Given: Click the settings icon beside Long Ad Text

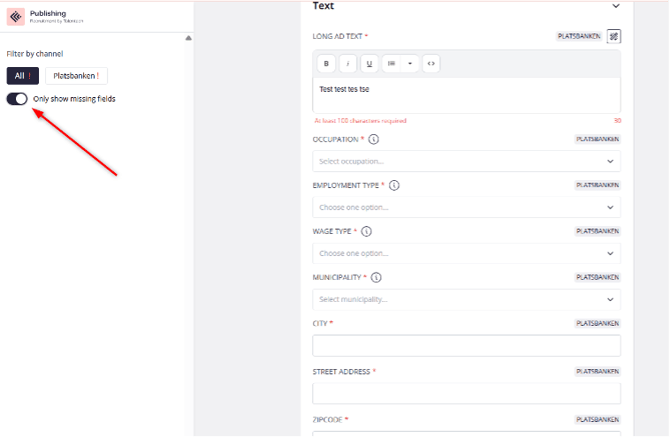Looking at the screenshot, I should pos(613,36).
